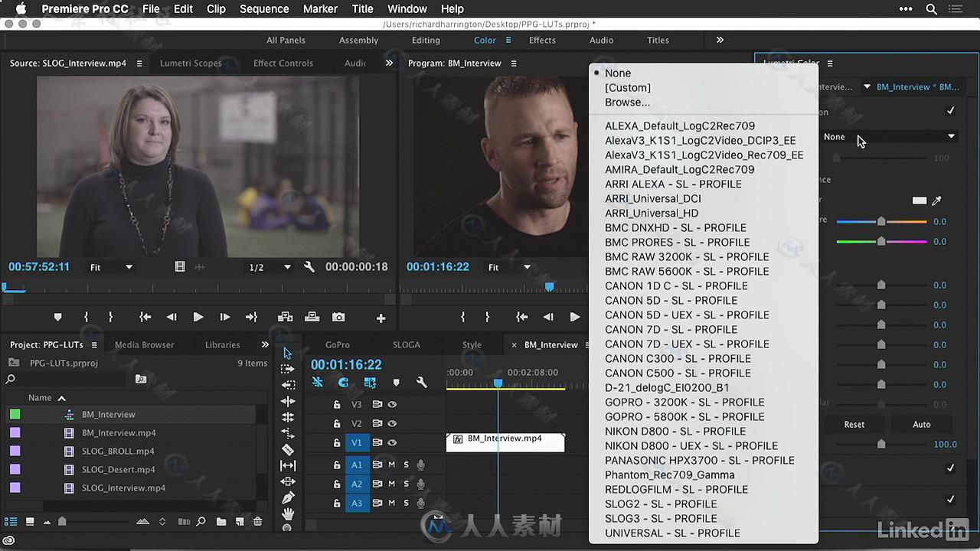Add marker in timeline header

(x=396, y=383)
